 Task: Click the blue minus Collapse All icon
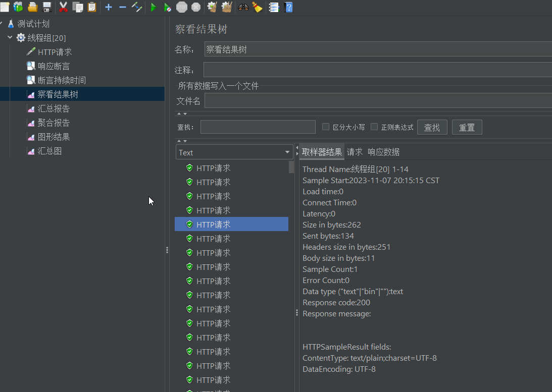pyautogui.click(x=123, y=7)
